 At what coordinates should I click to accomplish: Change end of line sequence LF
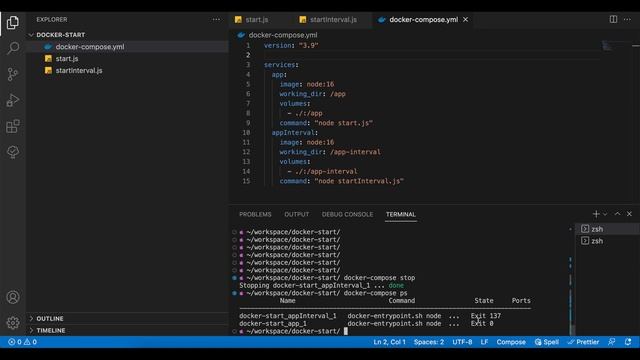point(484,342)
